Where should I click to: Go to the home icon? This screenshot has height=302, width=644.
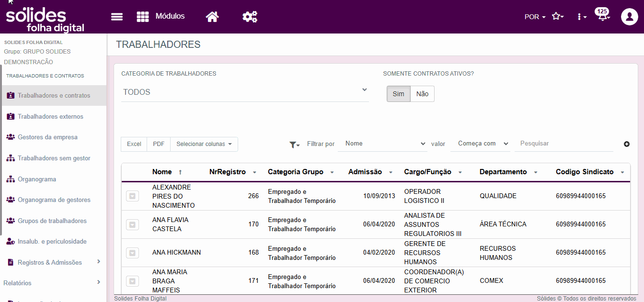click(x=212, y=17)
